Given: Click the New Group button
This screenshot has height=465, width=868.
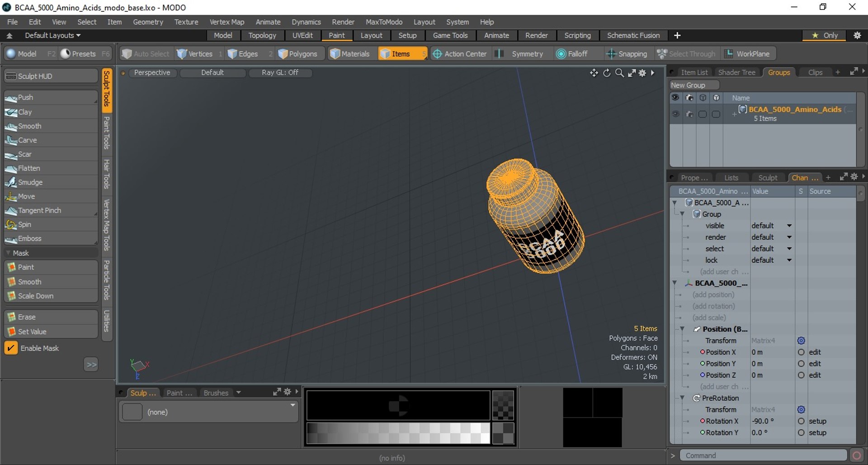Looking at the screenshot, I should coord(694,85).
